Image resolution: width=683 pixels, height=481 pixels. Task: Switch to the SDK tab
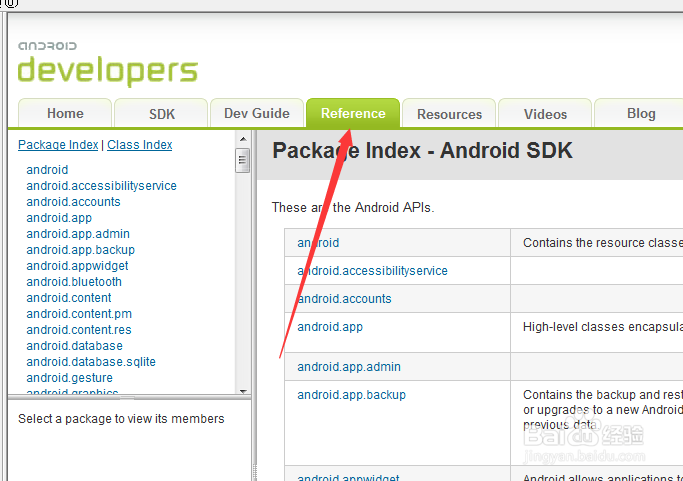tap(162, 113)
